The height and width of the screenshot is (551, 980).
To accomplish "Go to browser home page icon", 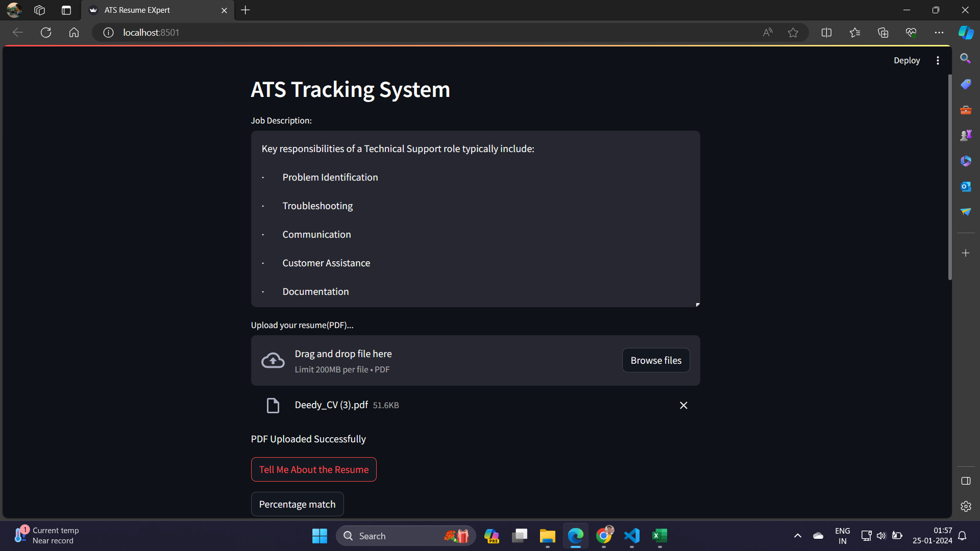I will click(x=74, y=33).
